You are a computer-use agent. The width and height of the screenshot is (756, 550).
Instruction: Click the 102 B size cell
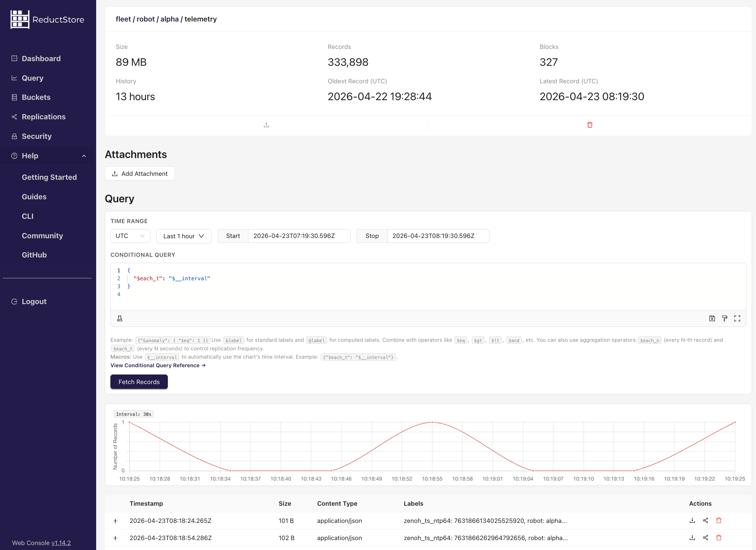(x=287, y=538)
